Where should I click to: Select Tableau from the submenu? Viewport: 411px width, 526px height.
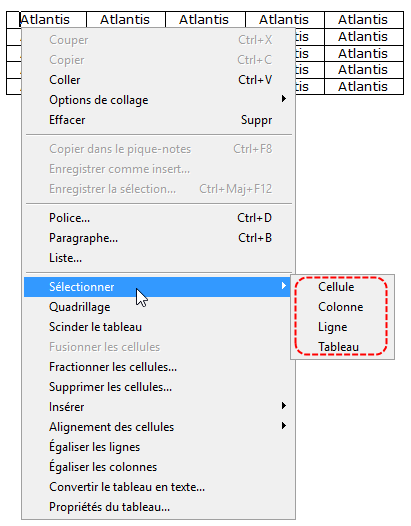(x=339, y=347)
